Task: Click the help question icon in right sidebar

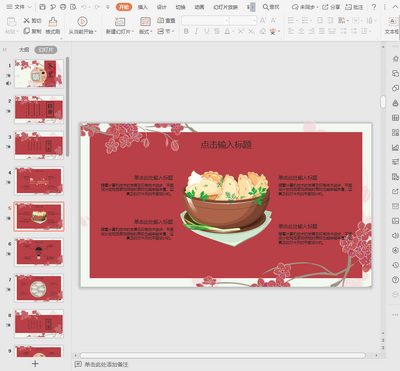Action: click(395, 279)
